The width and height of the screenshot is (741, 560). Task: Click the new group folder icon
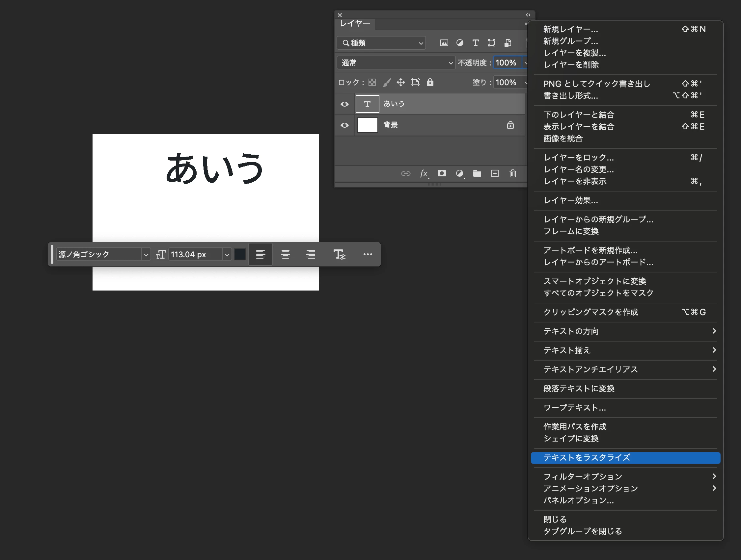[477, 173]
